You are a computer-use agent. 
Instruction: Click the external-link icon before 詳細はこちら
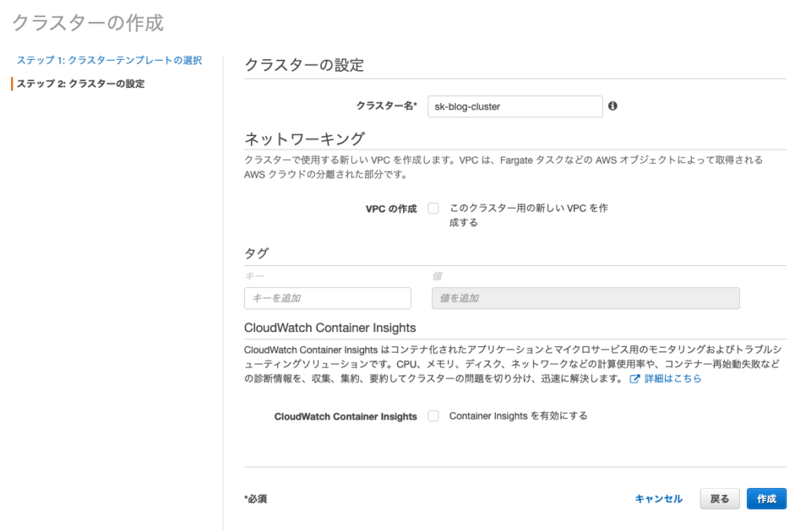click(634, 379)
